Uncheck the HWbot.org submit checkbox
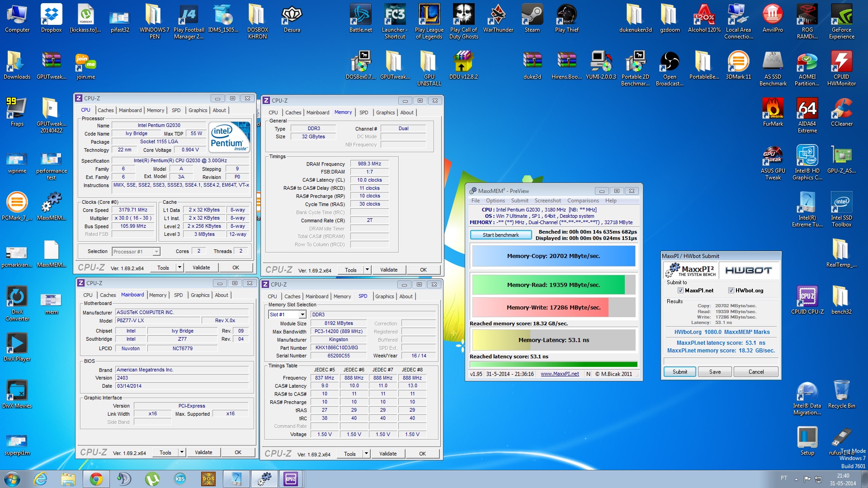The image size is (868, 488). coord(731,291)
